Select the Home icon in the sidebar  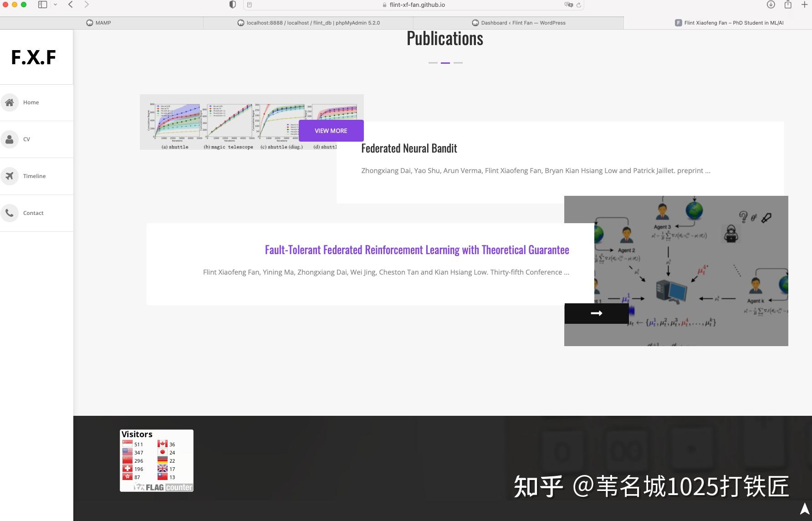(10, 102)
